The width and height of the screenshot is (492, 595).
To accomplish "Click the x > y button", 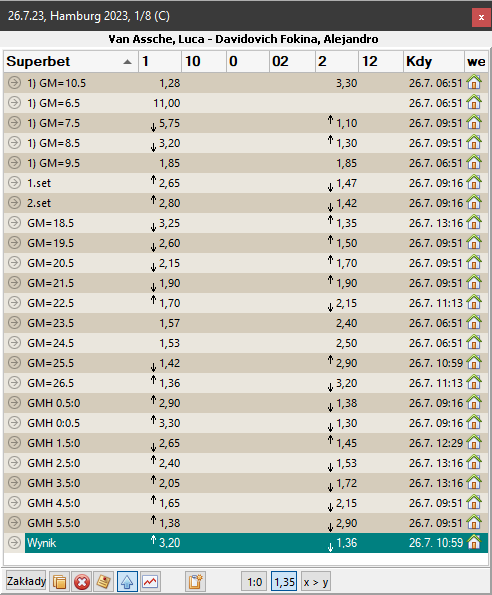I will 315,582.
